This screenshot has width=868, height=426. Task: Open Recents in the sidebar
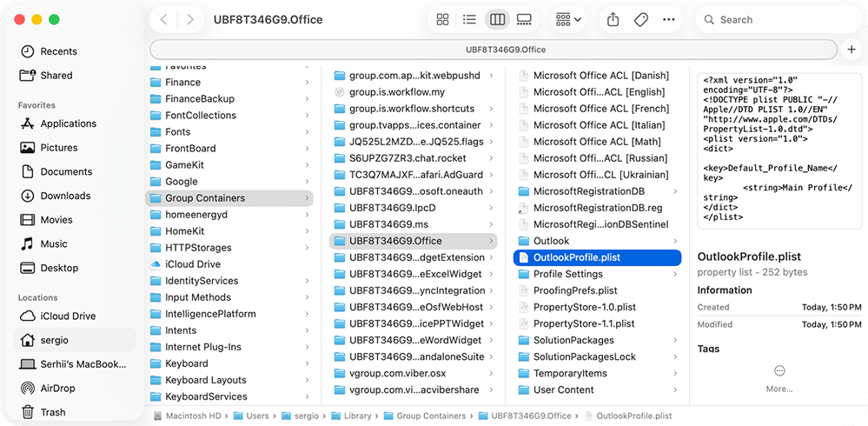coord(75,51)
